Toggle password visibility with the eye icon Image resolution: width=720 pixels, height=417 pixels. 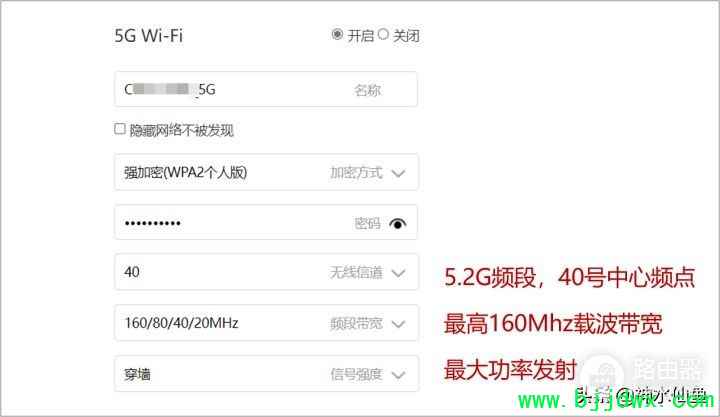(398, 223)
